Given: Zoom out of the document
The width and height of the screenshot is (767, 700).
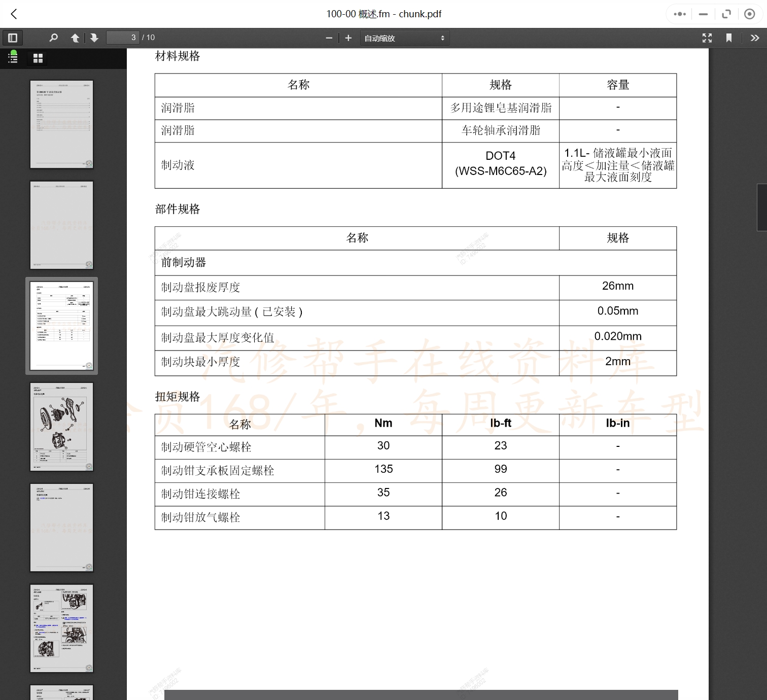Looking at the screenshot, I should pyautogui.click(x=329, y=38).
